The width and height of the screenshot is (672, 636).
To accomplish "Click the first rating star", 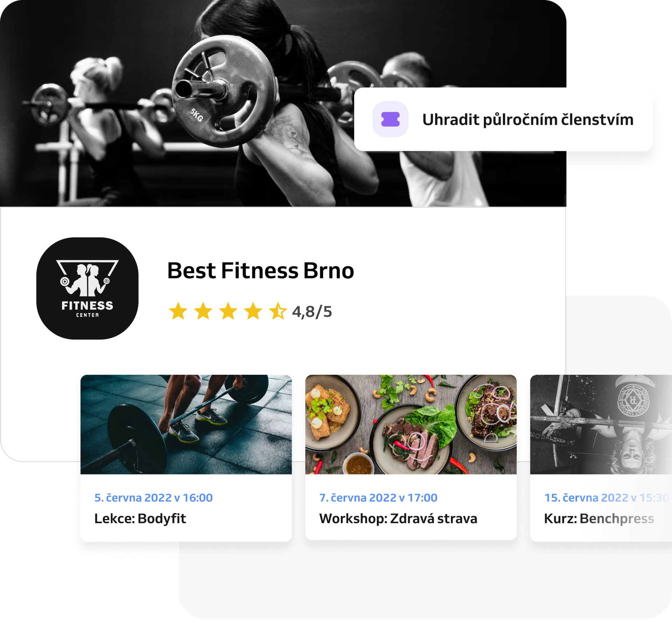I will point(178,311).
